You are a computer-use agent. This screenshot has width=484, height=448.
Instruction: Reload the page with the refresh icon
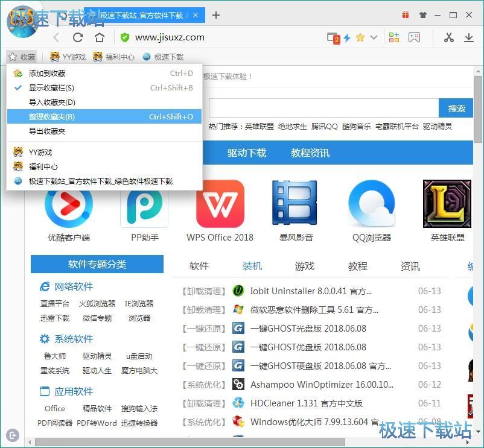pyautogui.click(x=78, y=37)
